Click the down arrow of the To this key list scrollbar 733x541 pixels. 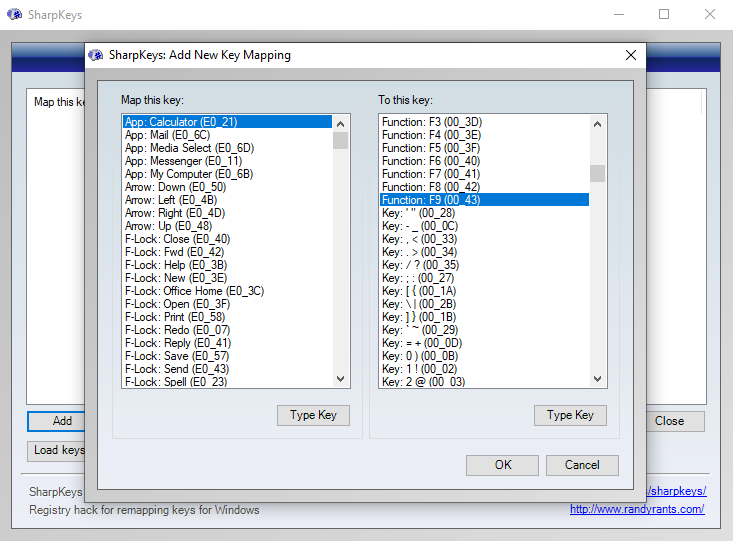[x=597, y=378]
